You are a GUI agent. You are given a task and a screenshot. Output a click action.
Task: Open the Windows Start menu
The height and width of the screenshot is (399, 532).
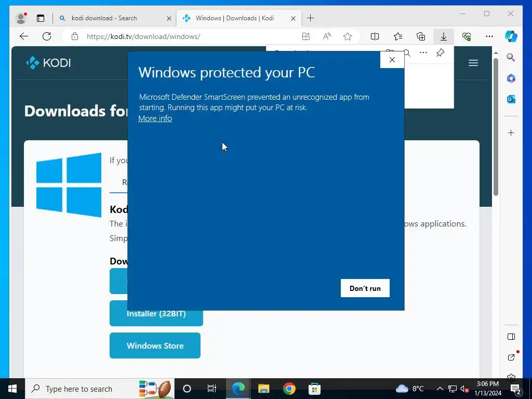point(12,389)
